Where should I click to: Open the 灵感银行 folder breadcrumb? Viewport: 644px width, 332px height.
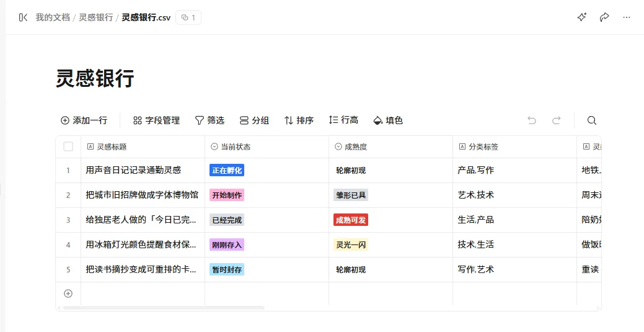[95, 17]
